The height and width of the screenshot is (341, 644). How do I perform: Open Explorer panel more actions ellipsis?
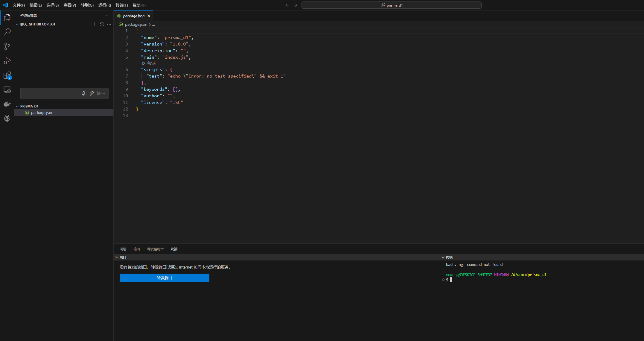pos(106,16)
